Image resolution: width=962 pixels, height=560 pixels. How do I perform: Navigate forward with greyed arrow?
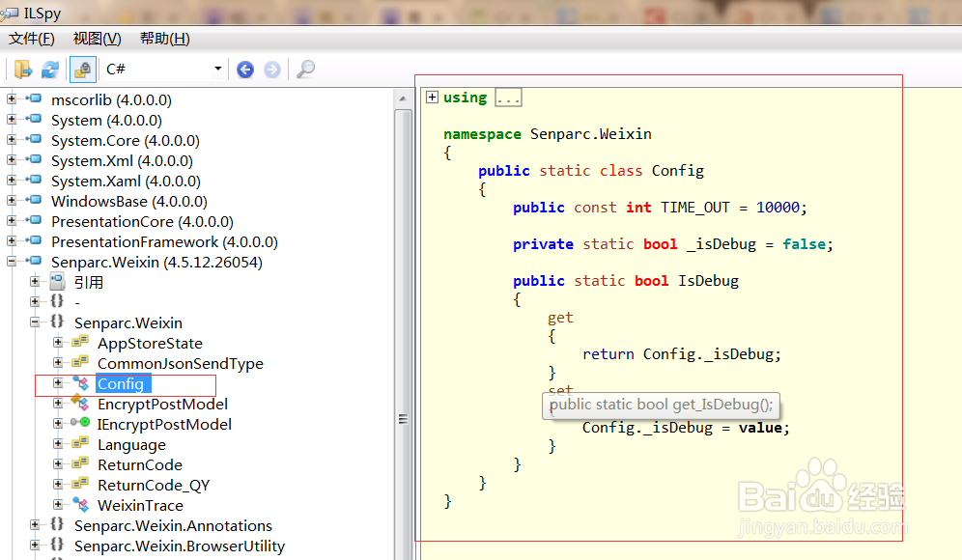click(271, 70)
